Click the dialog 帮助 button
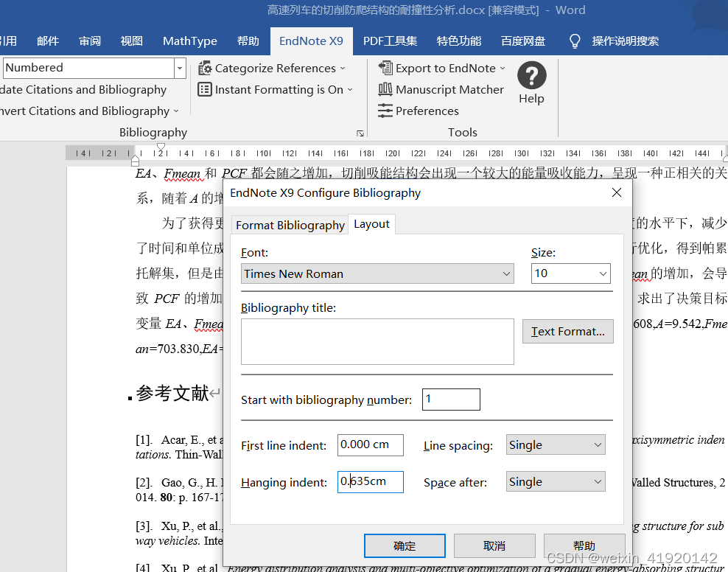 584,546
